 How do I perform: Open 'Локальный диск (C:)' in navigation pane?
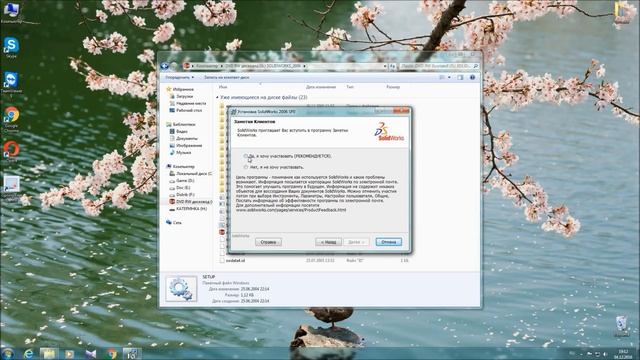tap(191, 173)
